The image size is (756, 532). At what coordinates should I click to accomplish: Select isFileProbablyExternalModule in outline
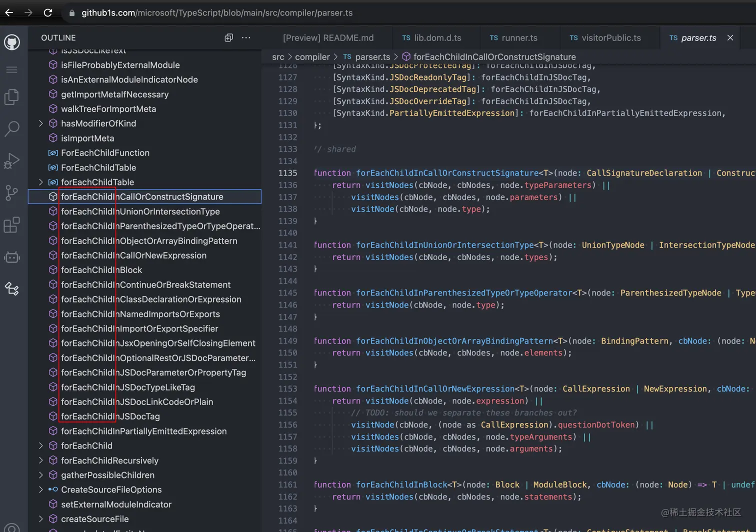(144, 65)
